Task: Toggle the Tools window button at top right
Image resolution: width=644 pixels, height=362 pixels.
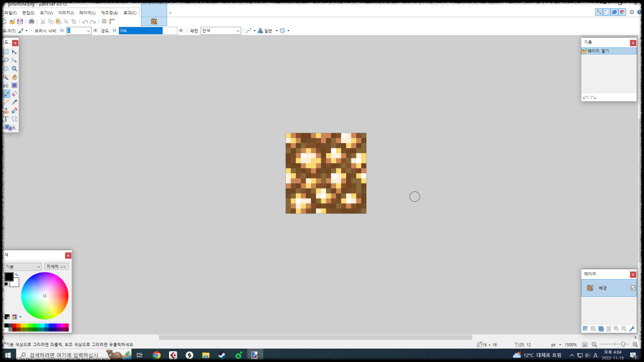Action: pyautogui.click(x=599, y=12)
